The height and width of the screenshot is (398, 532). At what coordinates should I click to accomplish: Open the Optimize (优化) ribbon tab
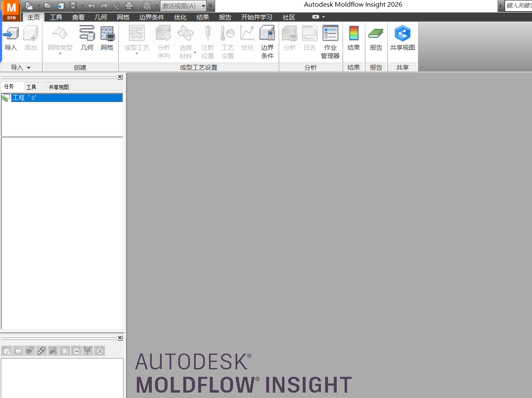tap(180, 17)
